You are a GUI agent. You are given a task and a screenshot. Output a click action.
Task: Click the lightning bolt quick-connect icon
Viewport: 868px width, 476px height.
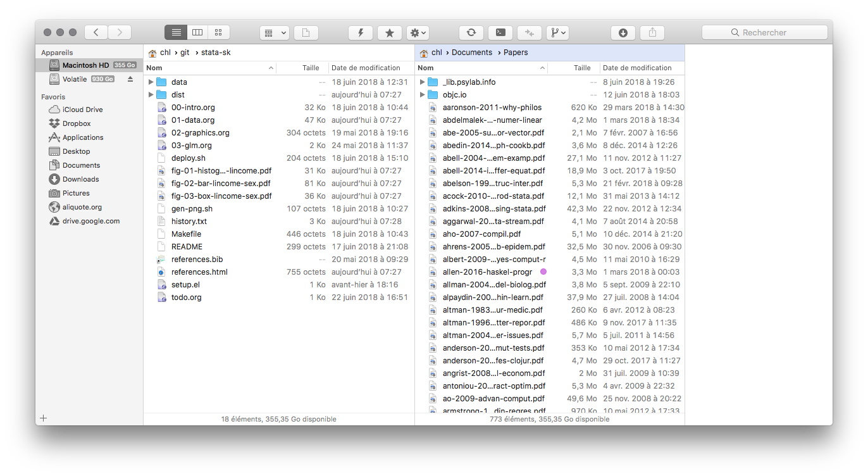point(361,32)
